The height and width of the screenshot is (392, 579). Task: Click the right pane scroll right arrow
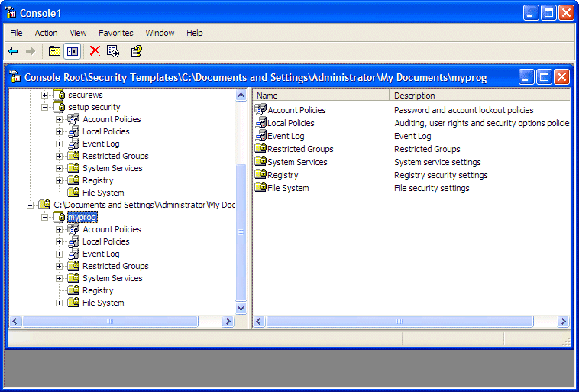click(x=564, y=322)
